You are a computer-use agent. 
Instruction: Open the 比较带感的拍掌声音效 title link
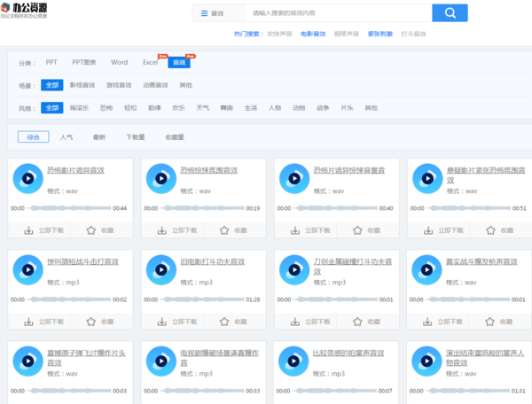coord(348,353)
